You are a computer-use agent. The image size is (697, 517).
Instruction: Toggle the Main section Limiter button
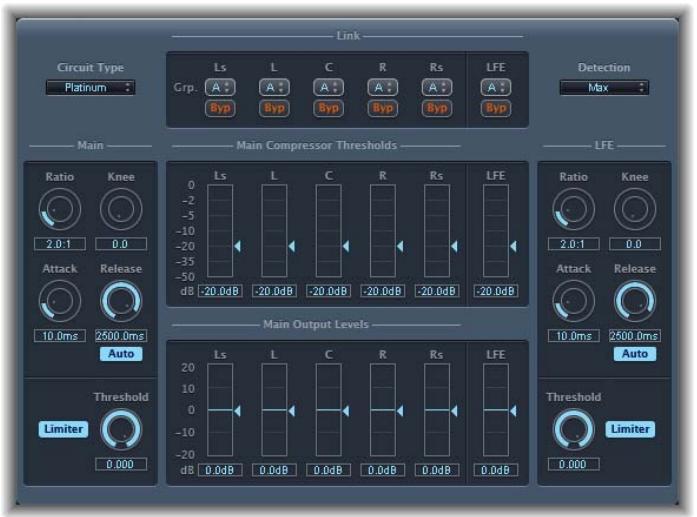click(x=63, y=429)
